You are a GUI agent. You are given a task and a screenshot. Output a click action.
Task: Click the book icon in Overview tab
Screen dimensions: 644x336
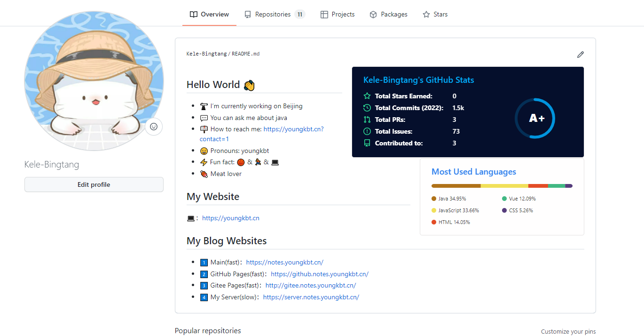[194, 15]
